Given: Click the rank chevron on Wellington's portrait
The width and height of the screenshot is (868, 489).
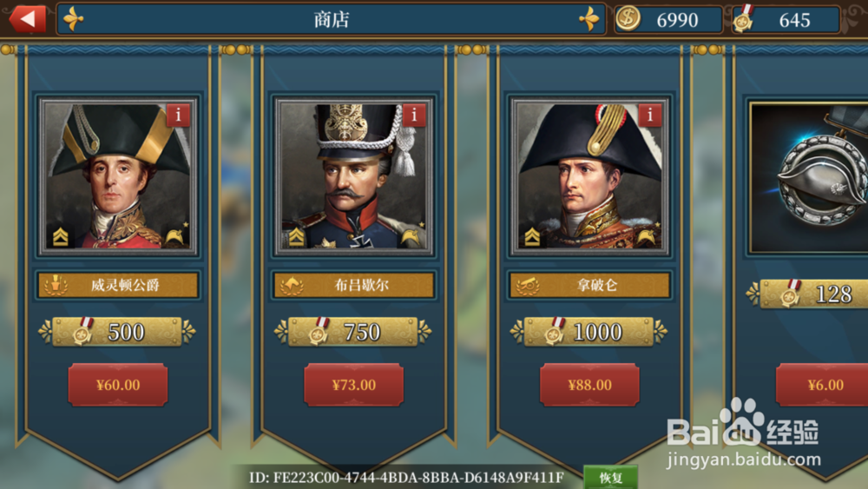Looking at the screenshot, I should click(61, 236).
